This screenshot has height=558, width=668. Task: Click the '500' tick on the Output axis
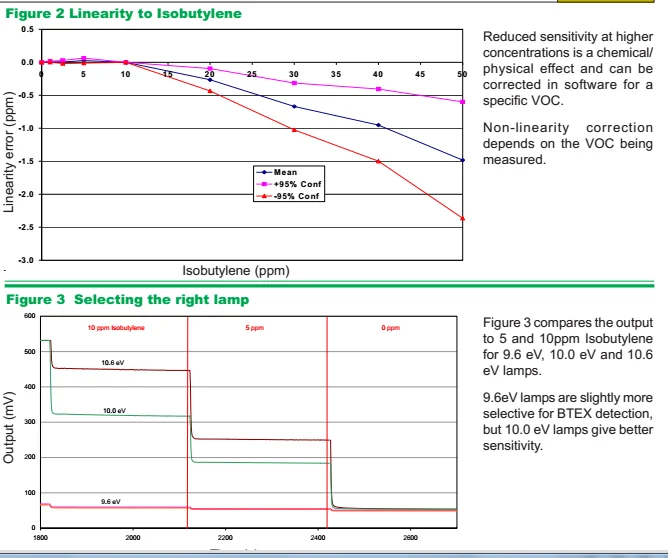tap(30, 351)
